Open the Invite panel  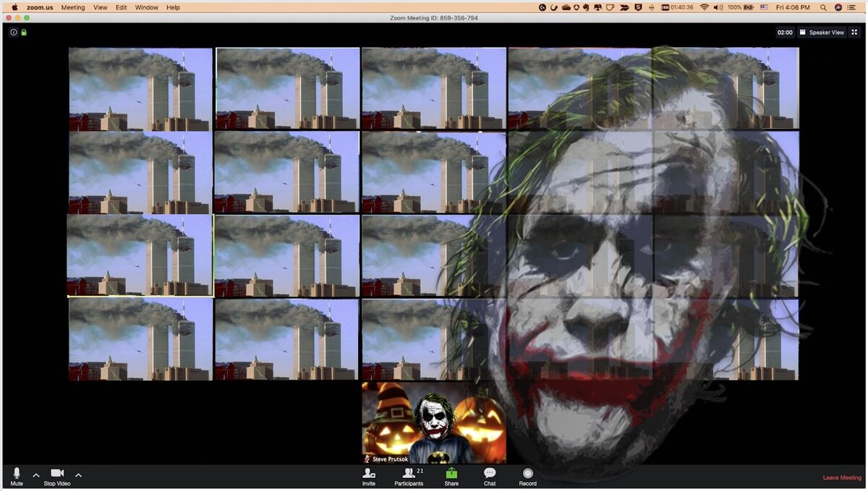click(369, 477)
